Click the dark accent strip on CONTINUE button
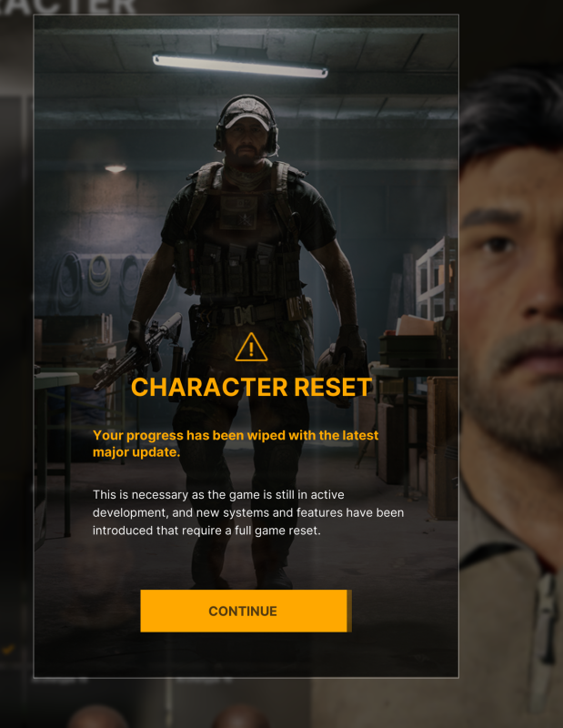This screenshot has width=563, height=728. pyautogui.click(x=349, y=611)
